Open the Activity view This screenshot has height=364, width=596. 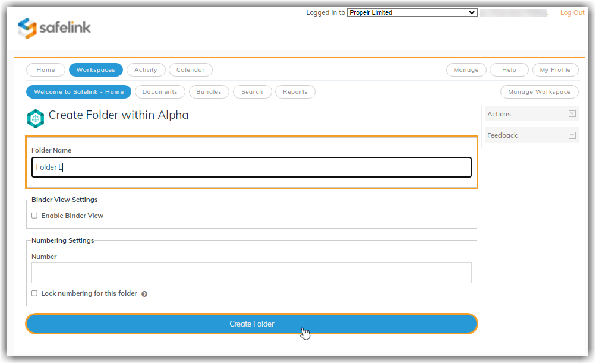(146, 69)
